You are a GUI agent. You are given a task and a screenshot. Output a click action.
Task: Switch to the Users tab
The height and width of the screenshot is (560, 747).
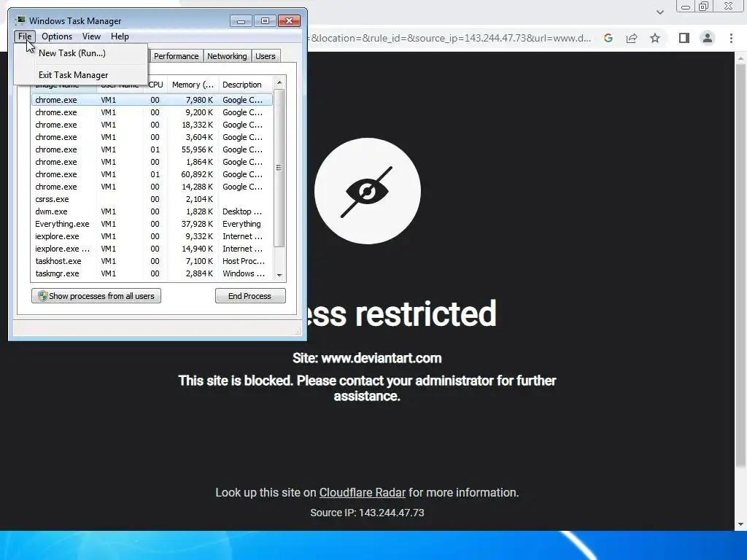pos(265,56)
